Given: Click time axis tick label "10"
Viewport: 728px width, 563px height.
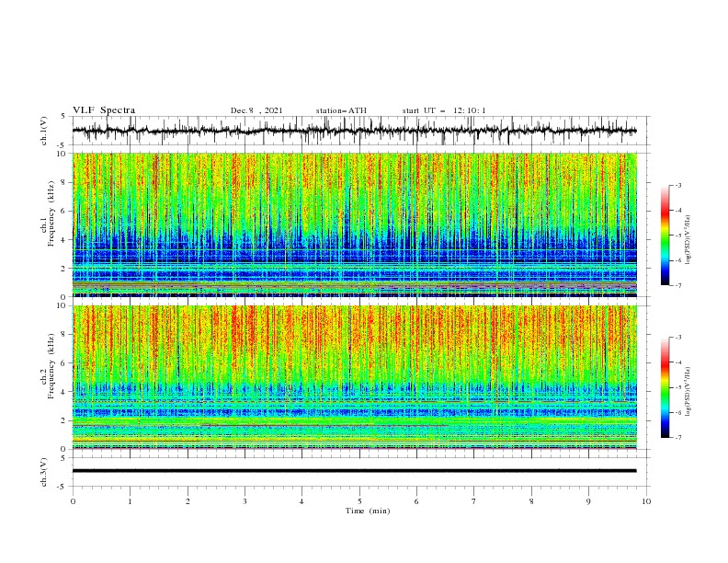Looking at the screenshot, I should (646, 501).
